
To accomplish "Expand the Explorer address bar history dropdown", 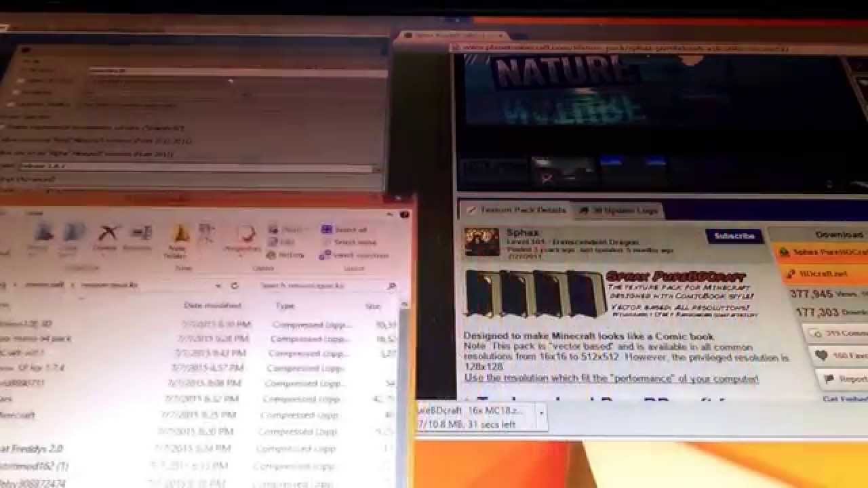I will coord(218,286).
